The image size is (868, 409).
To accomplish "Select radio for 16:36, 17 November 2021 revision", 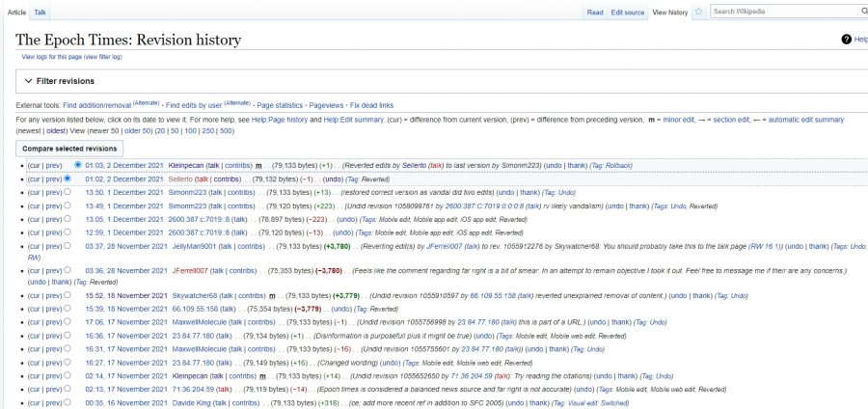I will click(68, 336).
